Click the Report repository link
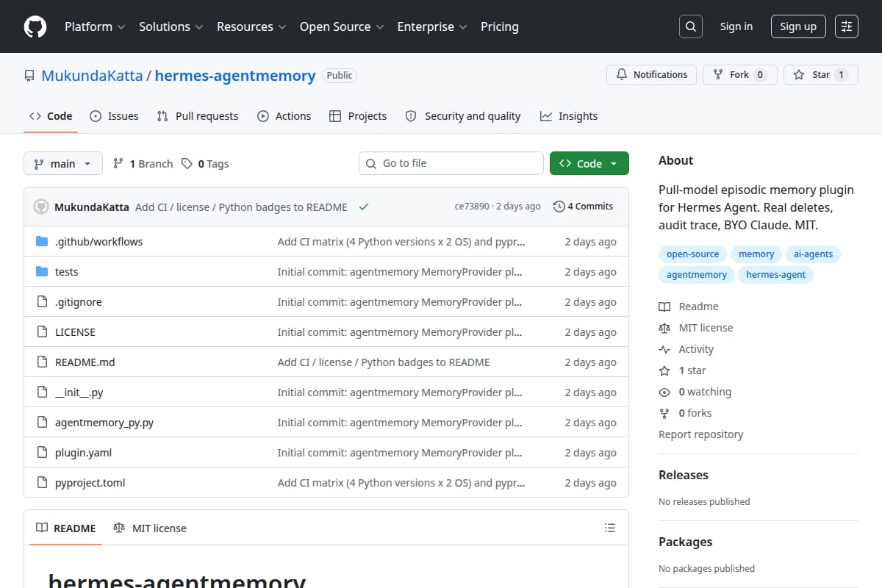The image size is (882, 588). pos(701,434)
